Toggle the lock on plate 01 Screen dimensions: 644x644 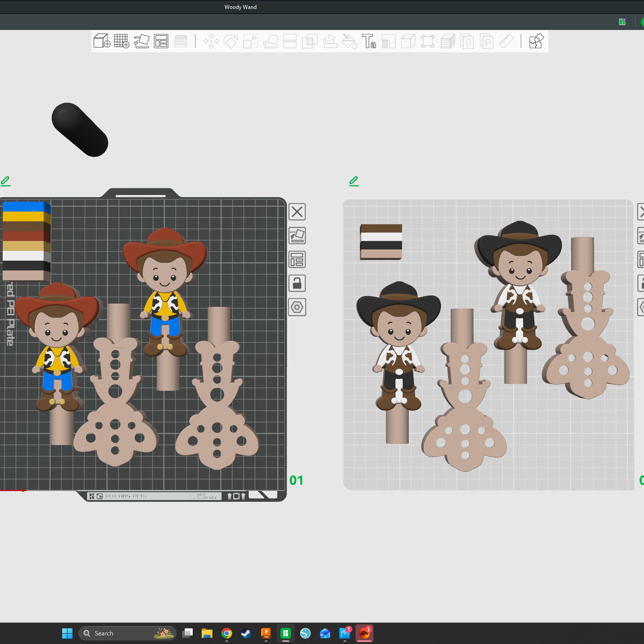297,283
